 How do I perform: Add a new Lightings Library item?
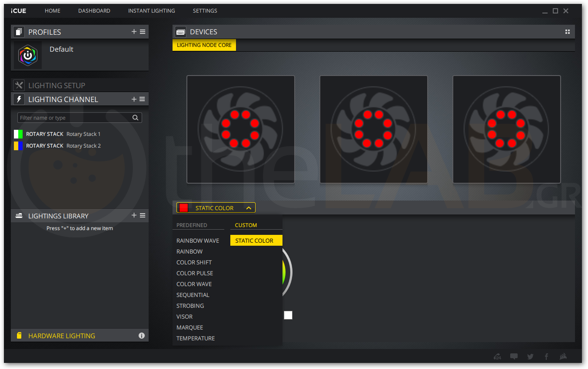134,215
